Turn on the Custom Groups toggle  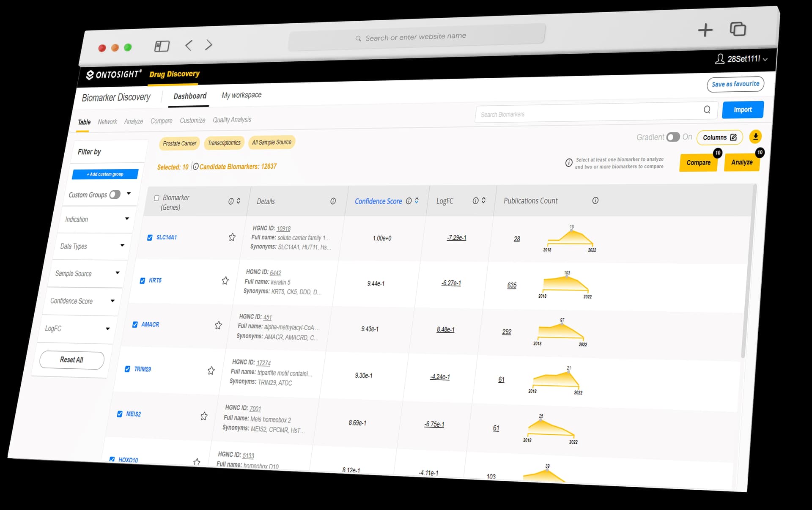tap(115, 195)
